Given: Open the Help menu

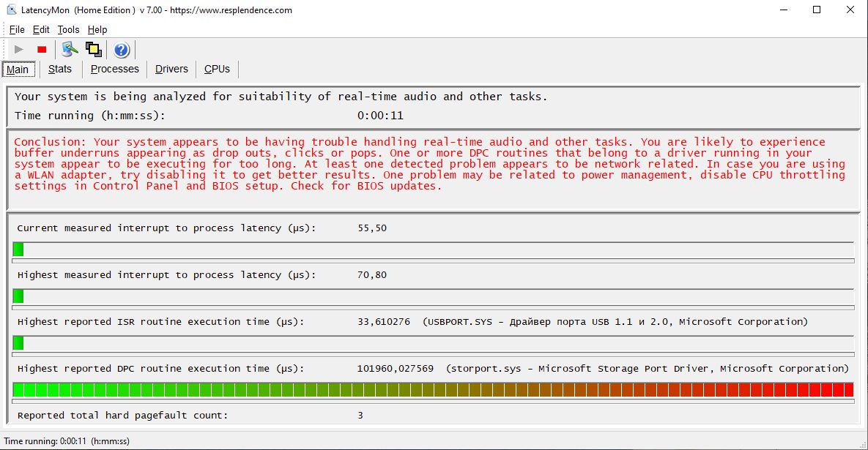Looking at the screenshot, I should 97,30.
